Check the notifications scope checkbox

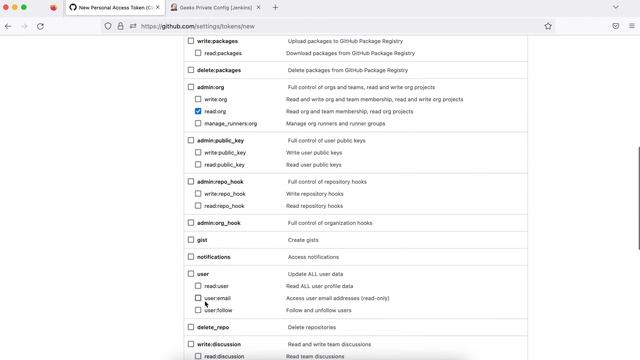point(191,257)
